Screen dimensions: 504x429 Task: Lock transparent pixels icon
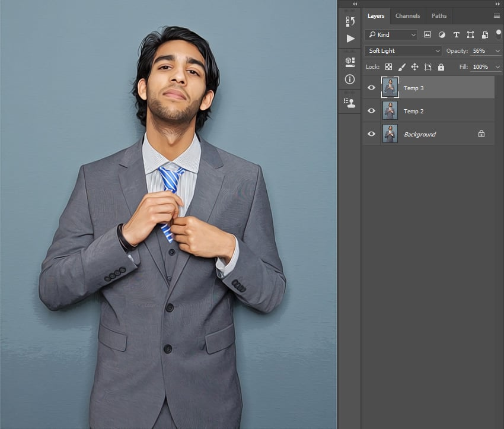388,67
